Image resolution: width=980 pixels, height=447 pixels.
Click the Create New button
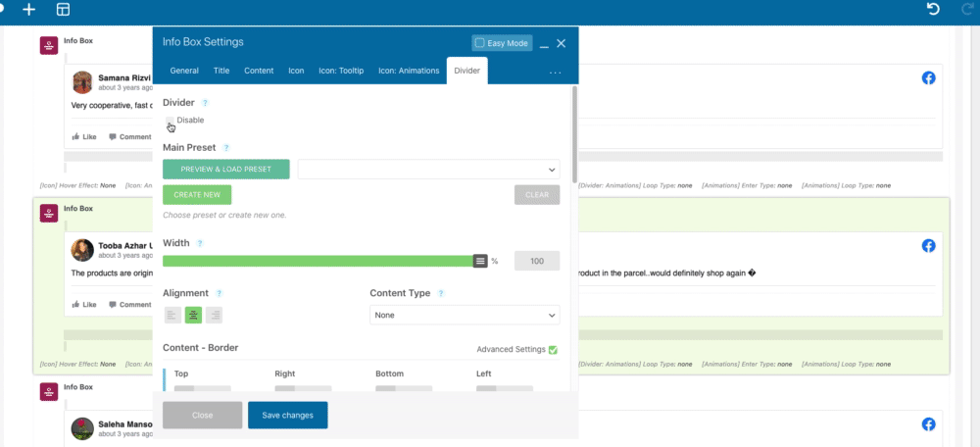coord(197,195)
